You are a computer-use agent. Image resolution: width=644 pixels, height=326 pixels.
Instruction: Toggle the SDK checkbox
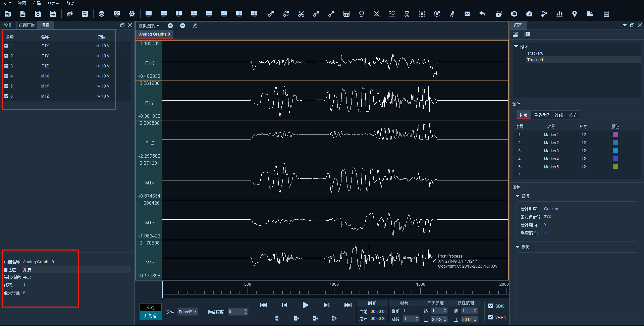[491, 306]
